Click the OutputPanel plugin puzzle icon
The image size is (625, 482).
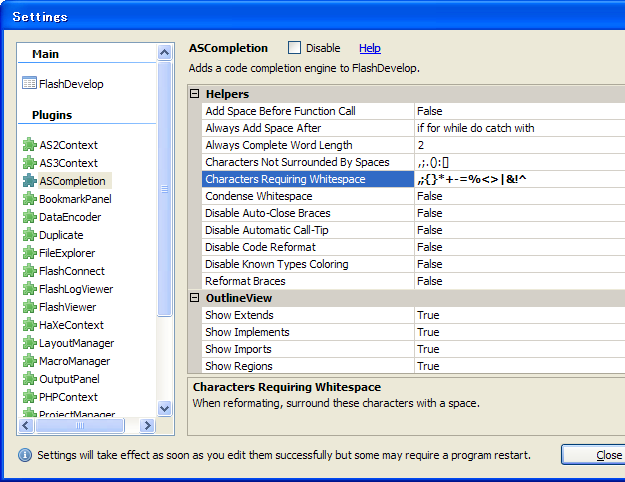[29, 378]
